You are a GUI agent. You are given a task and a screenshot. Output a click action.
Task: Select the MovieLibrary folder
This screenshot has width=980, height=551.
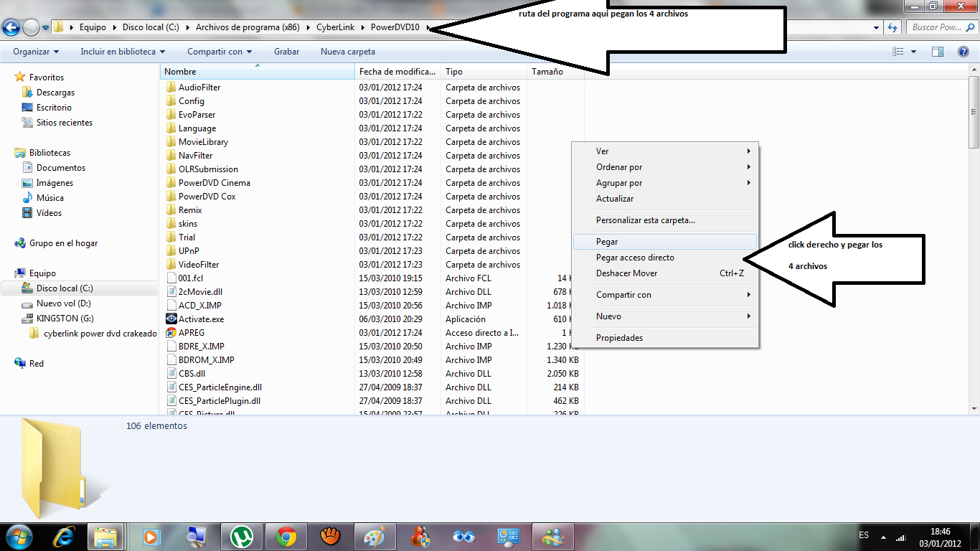pyautogui.click(x=203, y=142)
